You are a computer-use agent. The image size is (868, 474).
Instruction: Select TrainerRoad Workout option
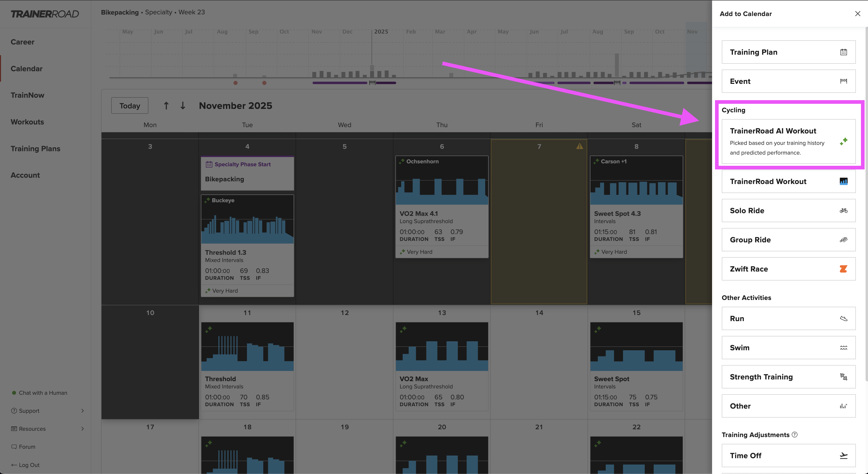tap(789, 181)
